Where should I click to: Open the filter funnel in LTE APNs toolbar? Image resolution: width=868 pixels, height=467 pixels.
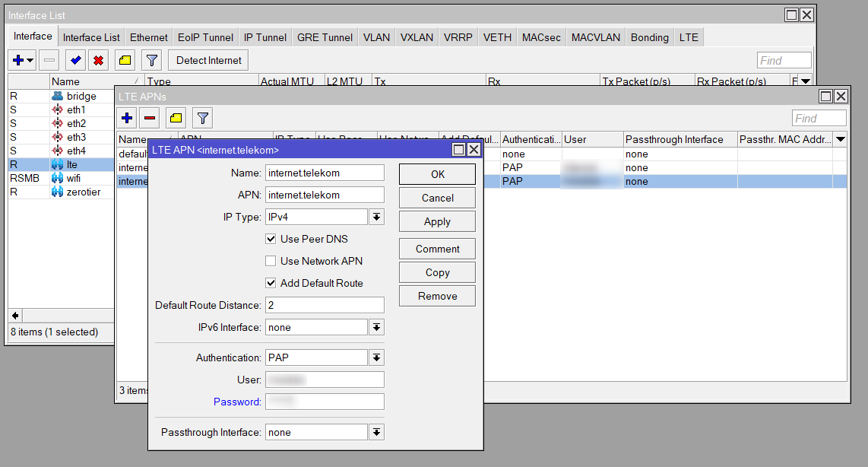(203, 118)
